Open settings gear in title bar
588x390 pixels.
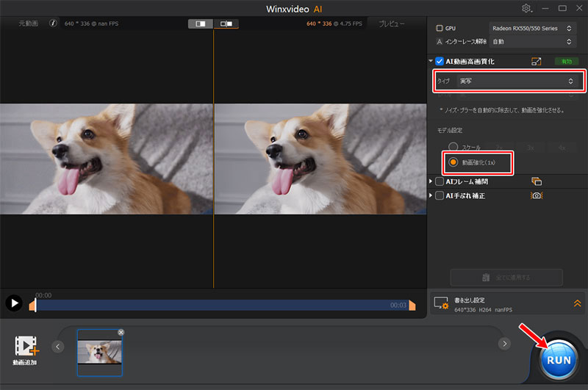click(x=526, y=8)
